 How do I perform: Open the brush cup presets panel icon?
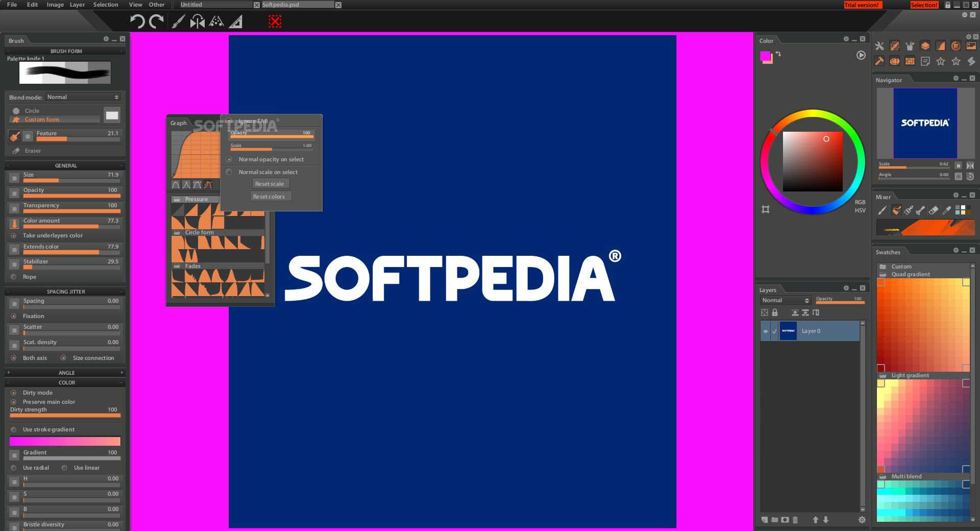(910, 46)
